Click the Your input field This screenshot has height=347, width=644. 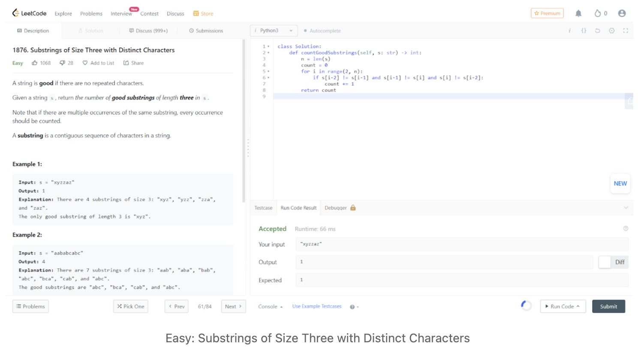coord(462,244)
